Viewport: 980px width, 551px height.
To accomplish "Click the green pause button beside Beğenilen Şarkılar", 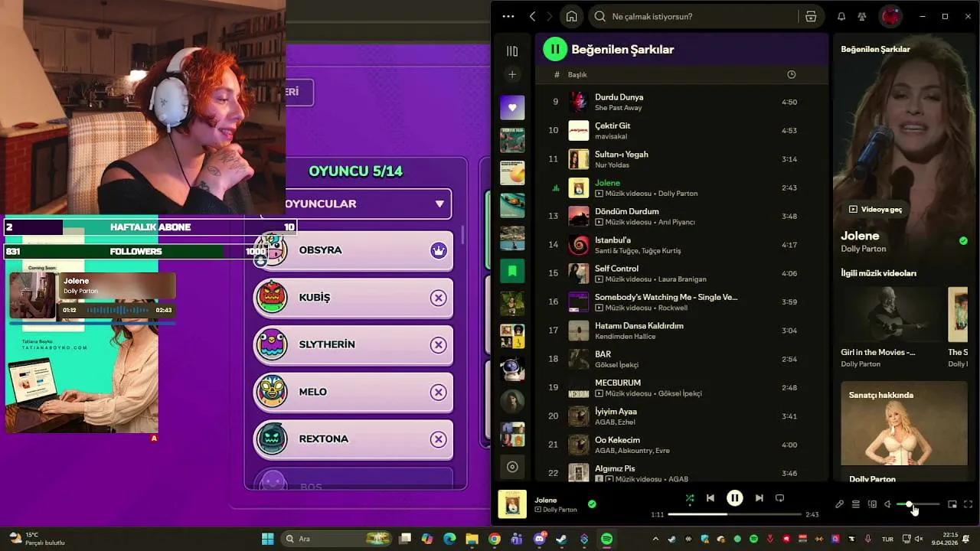I will tap(554, 49).
